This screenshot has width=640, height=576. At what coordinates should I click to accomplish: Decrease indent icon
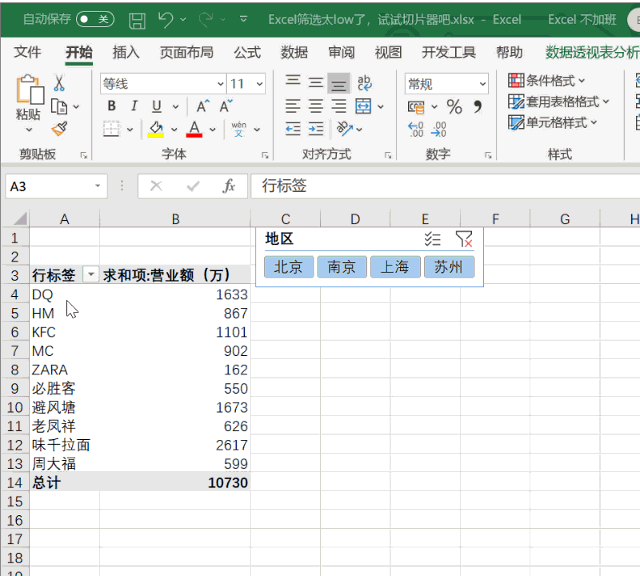[x=293, y=129]
